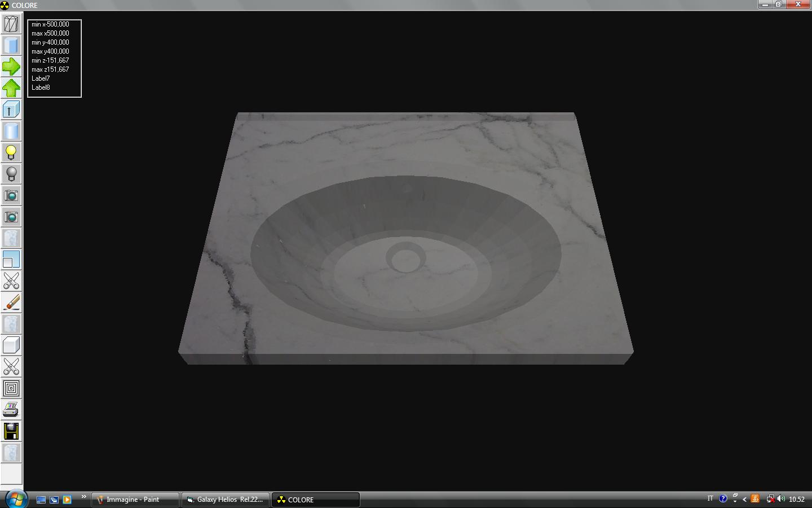Image resolution: width=812 pixels, height=508 pixels.
Task: Click the marble texture icon below the cameras
Action: click(11, 238)
